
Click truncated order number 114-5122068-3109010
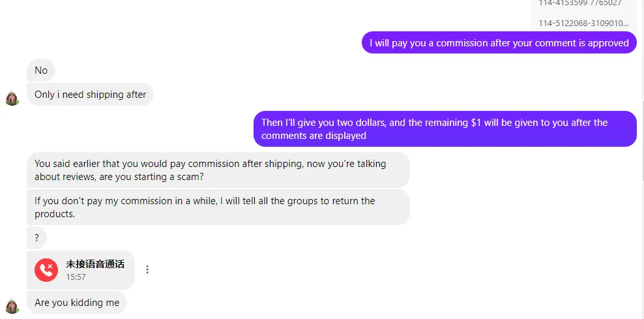click(x=583, y=23)
